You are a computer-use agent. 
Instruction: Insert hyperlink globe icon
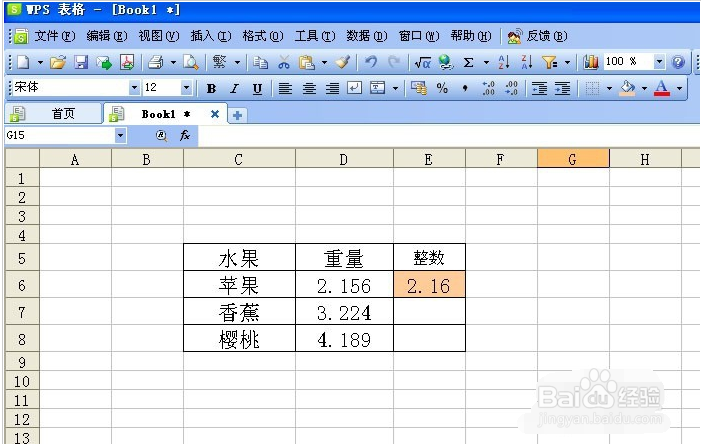pyautogui.click(x=445, y=62)
